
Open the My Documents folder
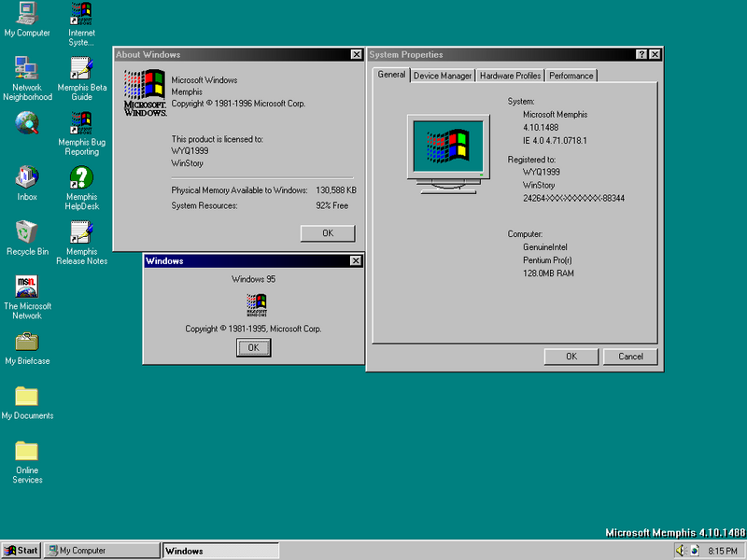pos(27,396)
